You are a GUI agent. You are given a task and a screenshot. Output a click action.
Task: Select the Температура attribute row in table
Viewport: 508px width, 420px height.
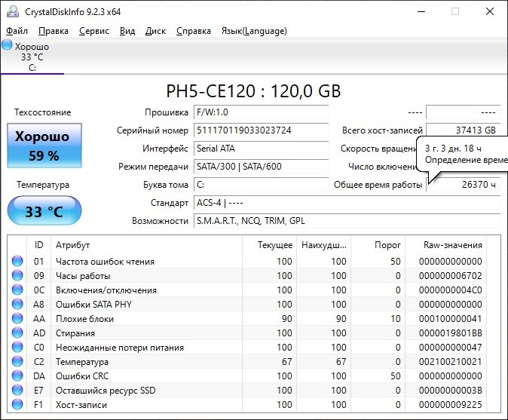(x=247, y=361)
